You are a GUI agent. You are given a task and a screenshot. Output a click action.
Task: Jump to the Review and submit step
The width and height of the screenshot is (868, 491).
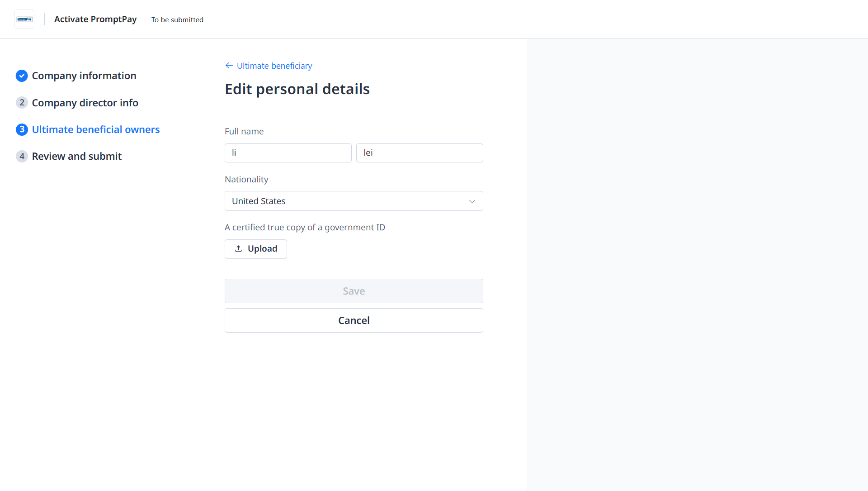point(77,156)
